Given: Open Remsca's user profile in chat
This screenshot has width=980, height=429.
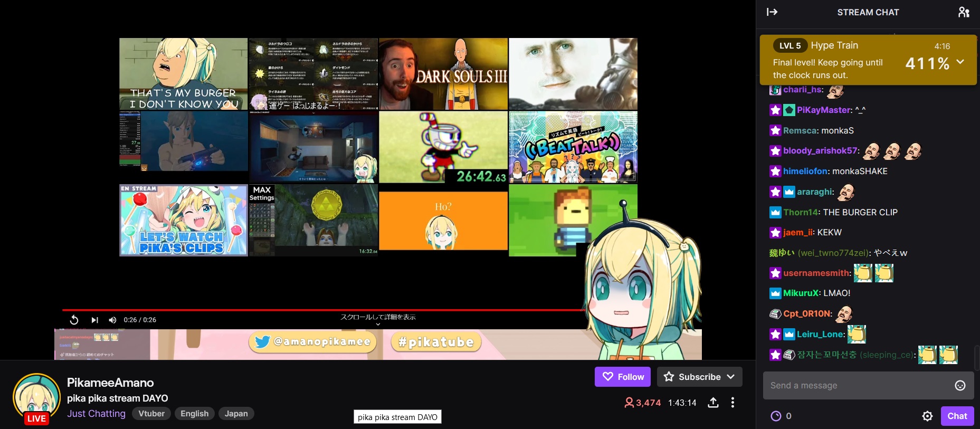Looking at the screenshot, I should [x=800, y=130].
